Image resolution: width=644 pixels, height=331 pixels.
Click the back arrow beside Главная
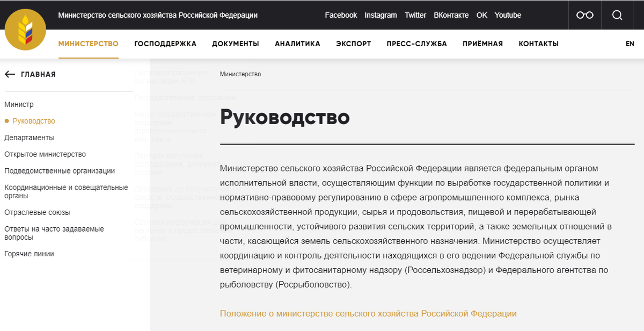(x=10, y=74)
